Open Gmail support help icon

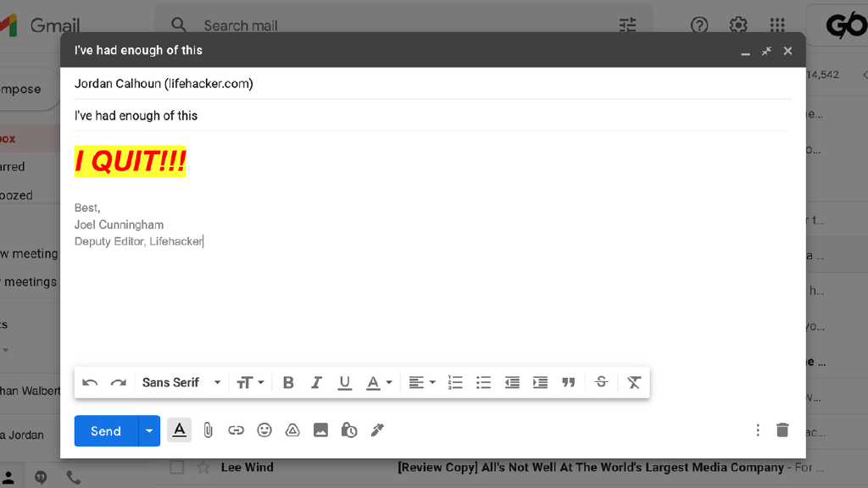(699, 25)
